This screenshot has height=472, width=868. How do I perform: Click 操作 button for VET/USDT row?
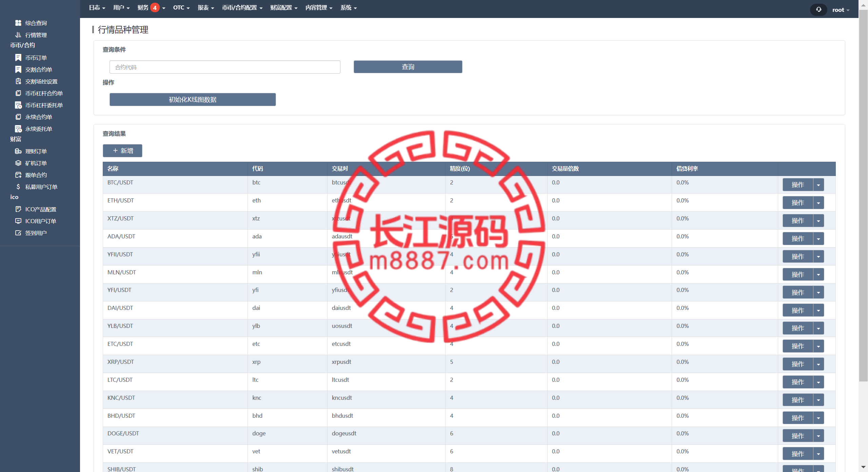tap(798, 454)
